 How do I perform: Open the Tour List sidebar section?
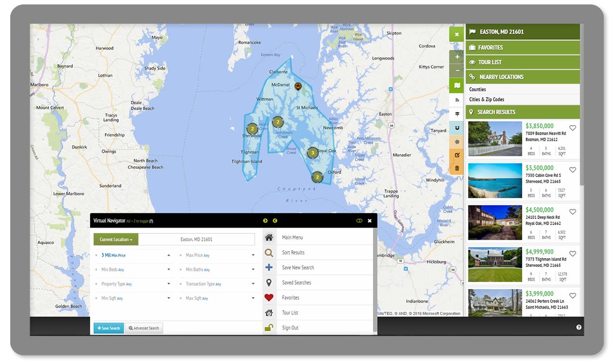coord(522,62)
